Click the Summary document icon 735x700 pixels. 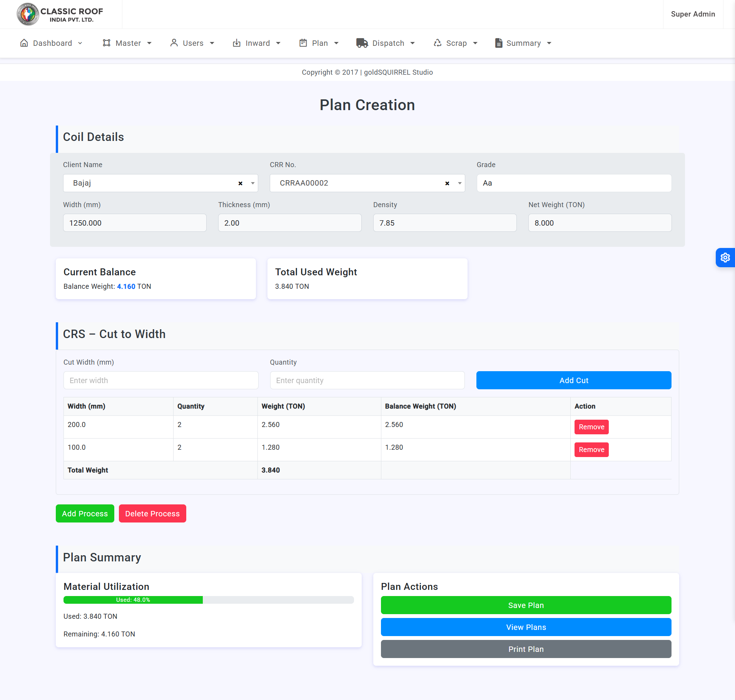pos(498,43)
